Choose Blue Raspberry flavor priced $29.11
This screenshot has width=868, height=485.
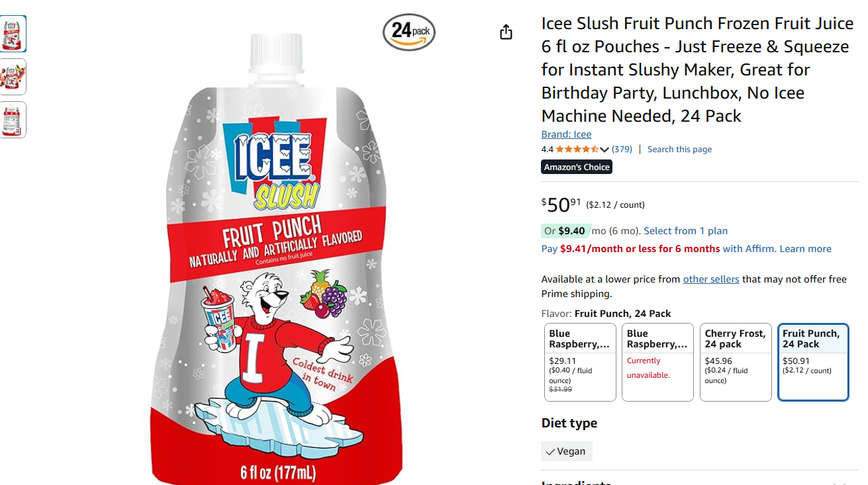click(580, 362)
